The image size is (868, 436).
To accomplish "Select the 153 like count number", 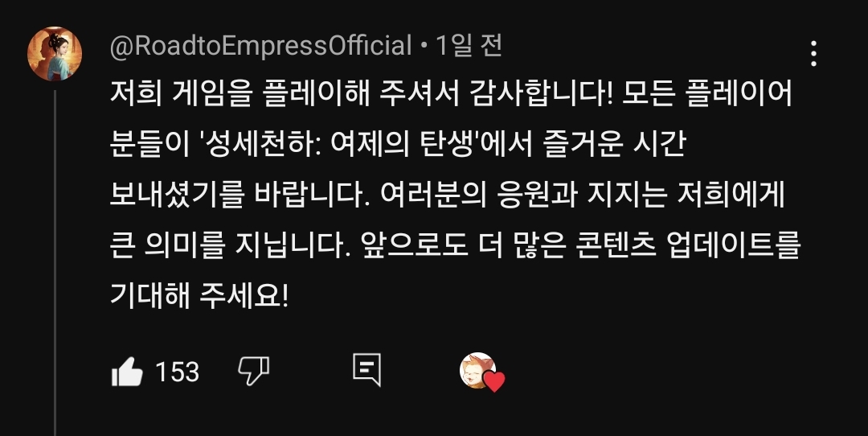I will 177,372.
